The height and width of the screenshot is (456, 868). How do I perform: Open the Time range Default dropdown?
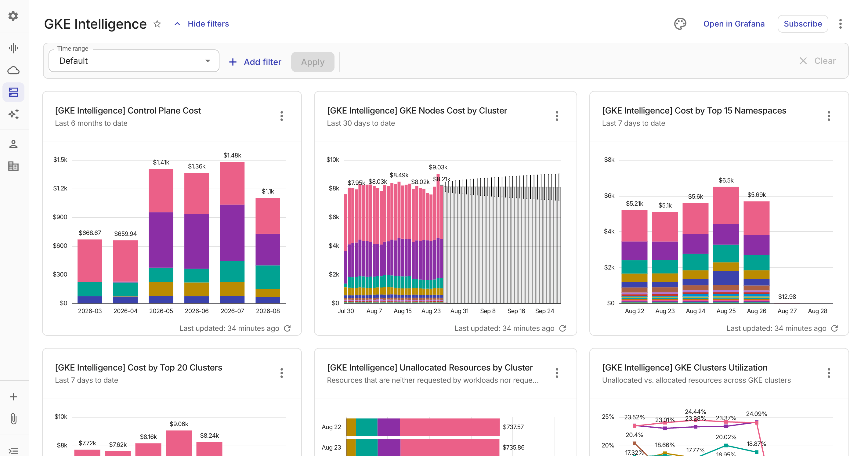pyautogui.click(x=134, y=61)
